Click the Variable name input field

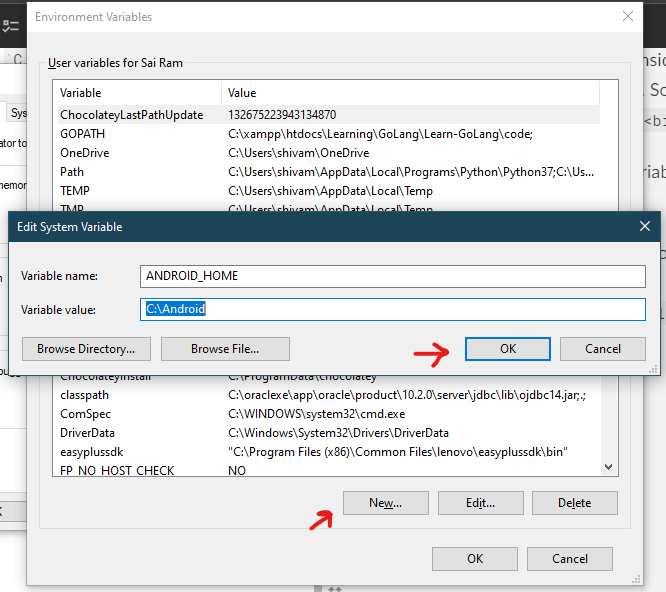click(392, 276)
